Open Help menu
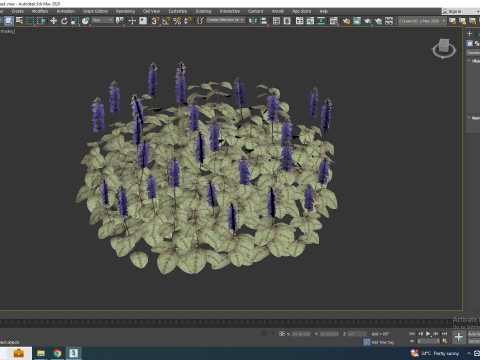Viewport: 480px width, 360px height. [323, 11]
